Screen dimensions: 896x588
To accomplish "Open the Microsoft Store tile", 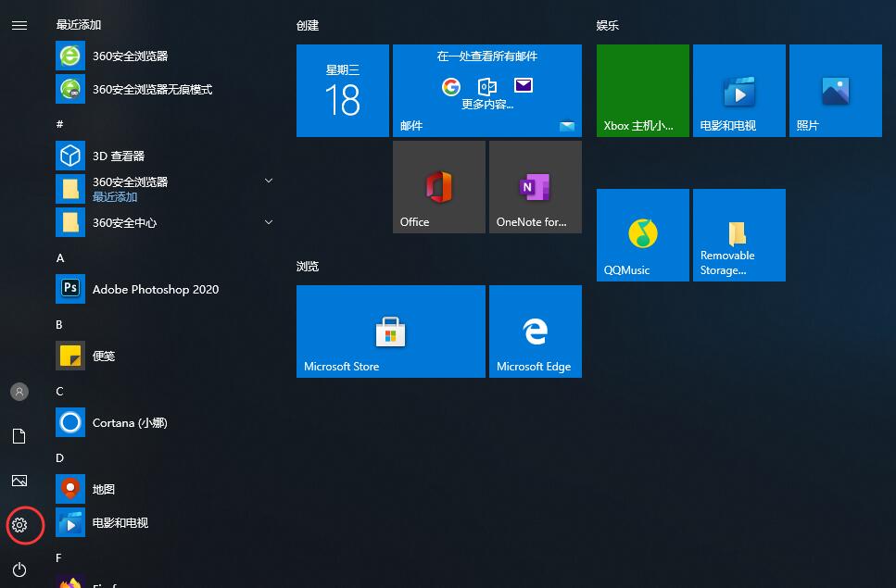I will tap(391, 332).
